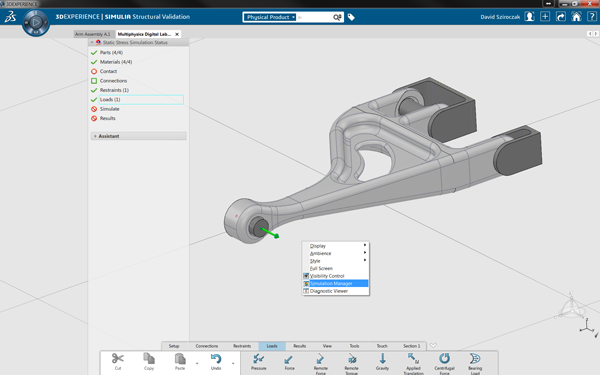The height and width of the screenshot is (375, 600).
Task: Select the Remote Force tool
Action: pos(321,364)
